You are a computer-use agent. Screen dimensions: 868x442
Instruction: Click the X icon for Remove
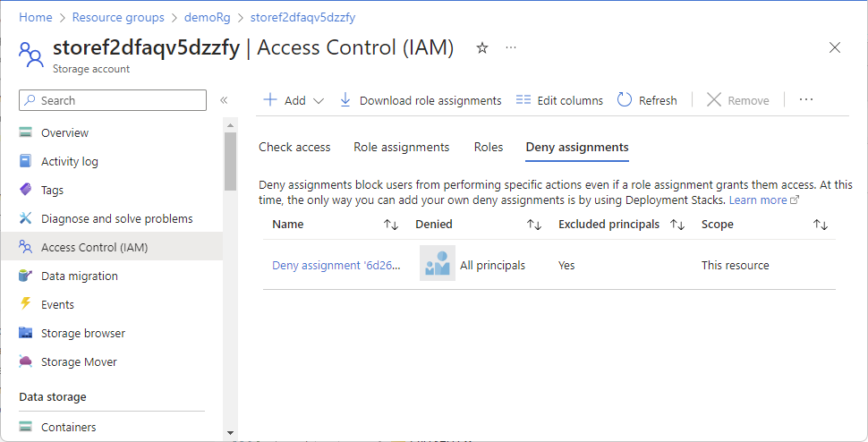714,100
